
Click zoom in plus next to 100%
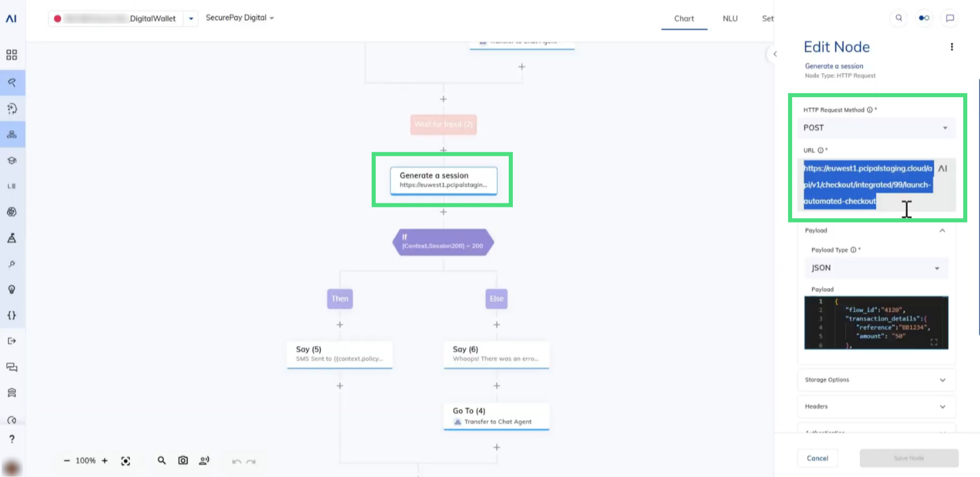pyautogui.click(x=105, y=461)
